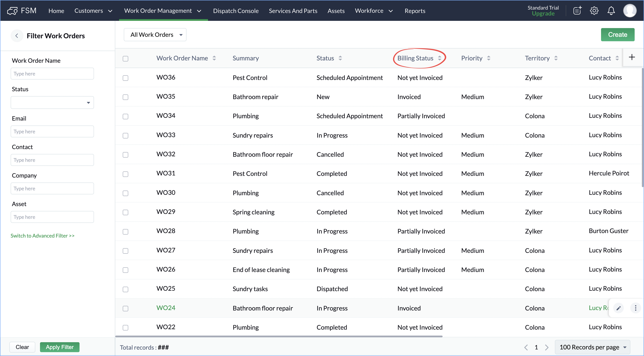Open the Dispatch Console tab
The width and height of the screenshot is (644, 356).
click(236, 11)
